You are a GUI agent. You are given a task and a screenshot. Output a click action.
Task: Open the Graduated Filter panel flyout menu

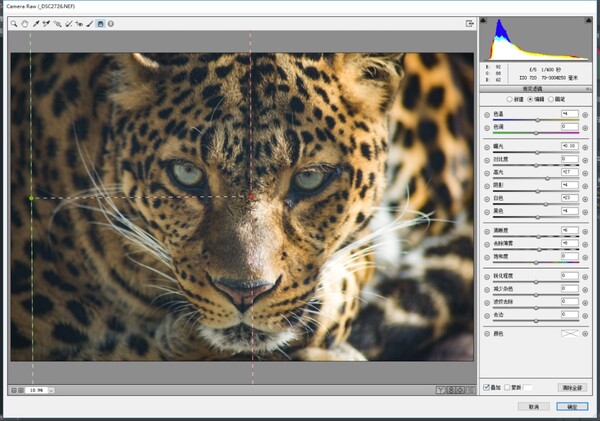click(x=589, y=89)
